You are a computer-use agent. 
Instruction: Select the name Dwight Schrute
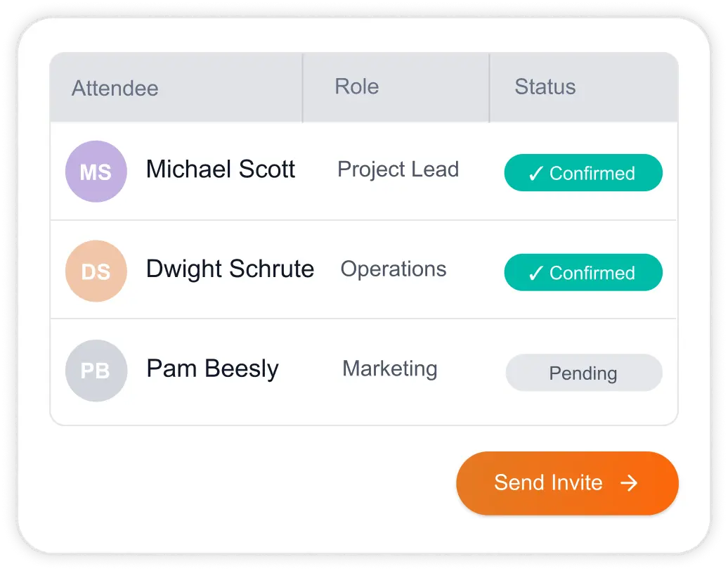pos(230,269)
